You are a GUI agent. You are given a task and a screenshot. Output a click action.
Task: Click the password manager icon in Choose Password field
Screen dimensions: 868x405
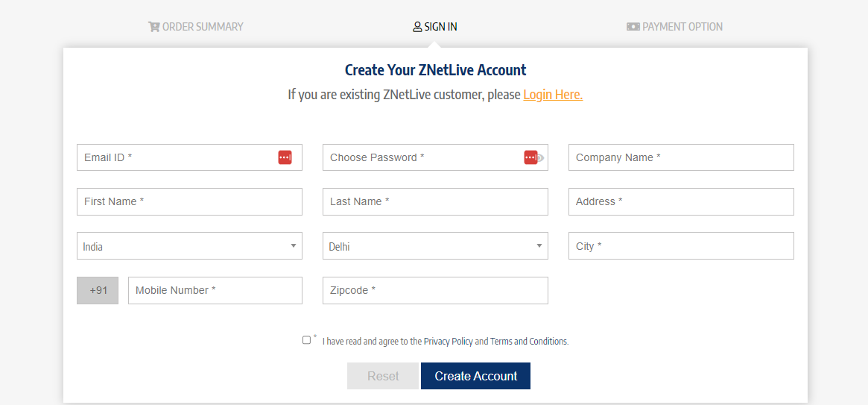pos(530,157)
